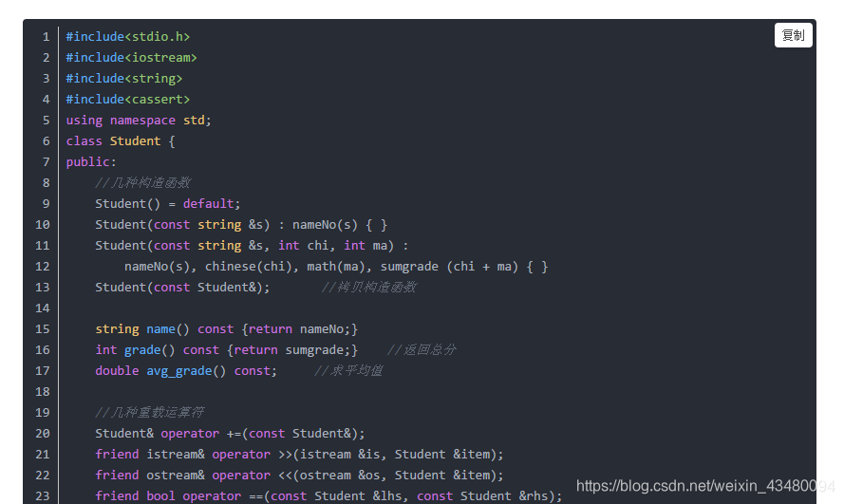Image resolution: width=844 pixels, height=504 pixels.
Task: Click 'double avg_grade() const;' line
Action: (x=186, y=371)
